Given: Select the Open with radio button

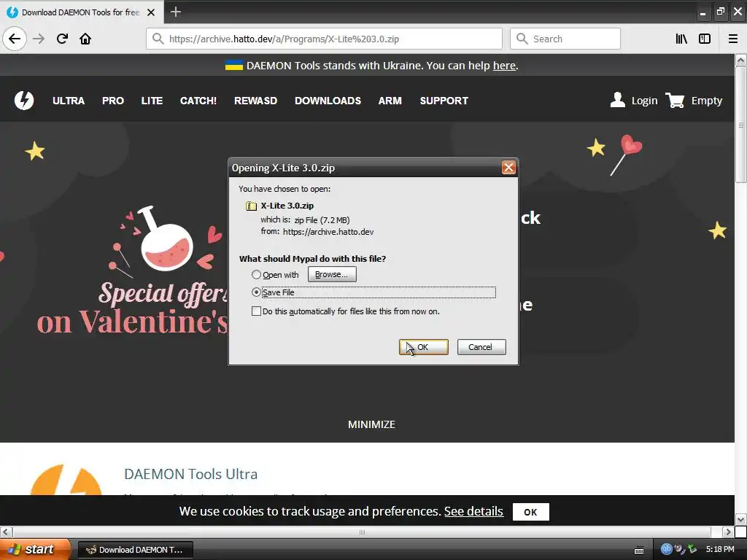Looking at the screenshot, I should tap(256, 275).
